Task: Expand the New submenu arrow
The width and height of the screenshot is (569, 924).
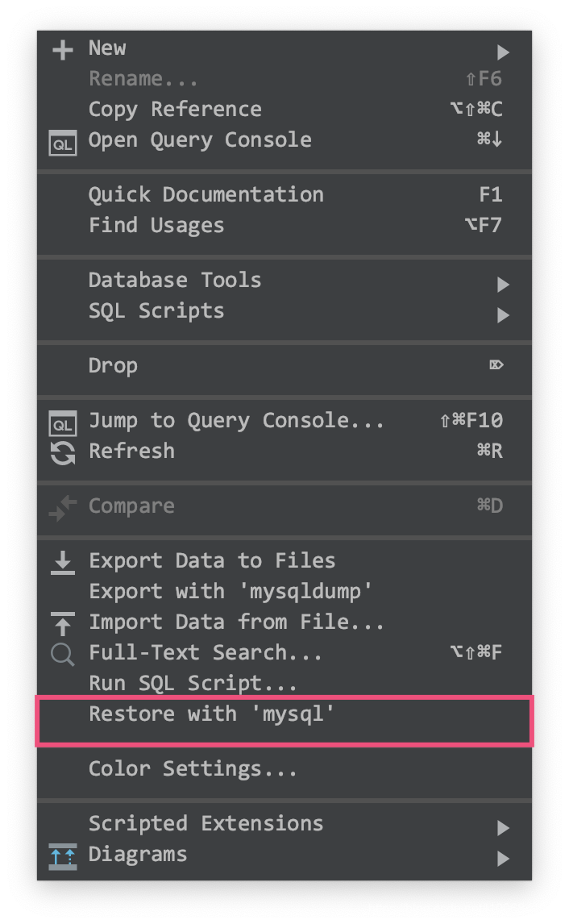Action: 503,52
